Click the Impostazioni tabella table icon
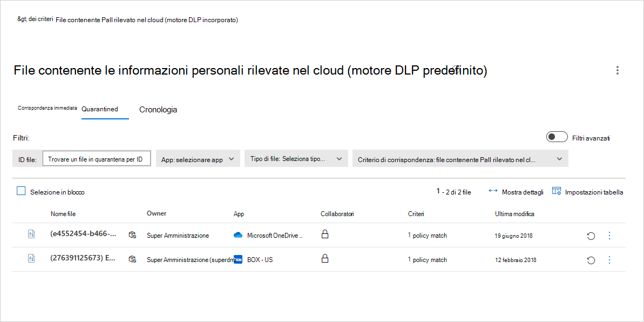644x322 pixels. (x=557, y=191)
